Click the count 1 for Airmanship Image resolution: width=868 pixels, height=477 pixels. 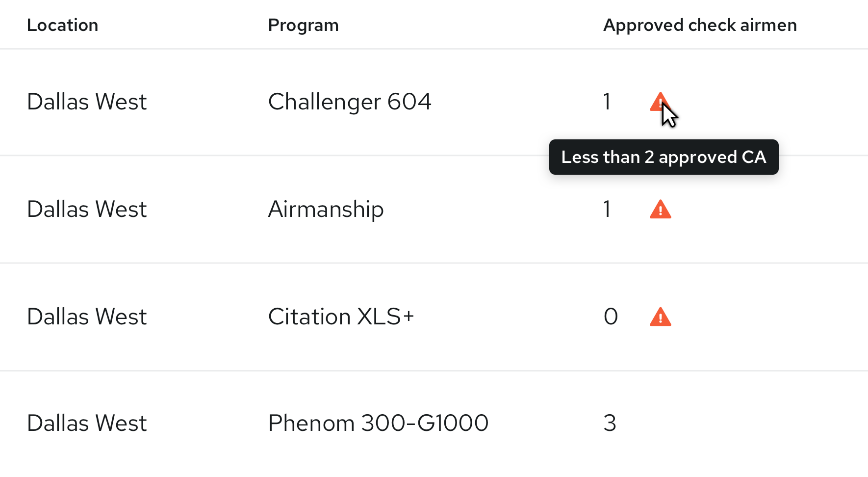pos(607,210)
